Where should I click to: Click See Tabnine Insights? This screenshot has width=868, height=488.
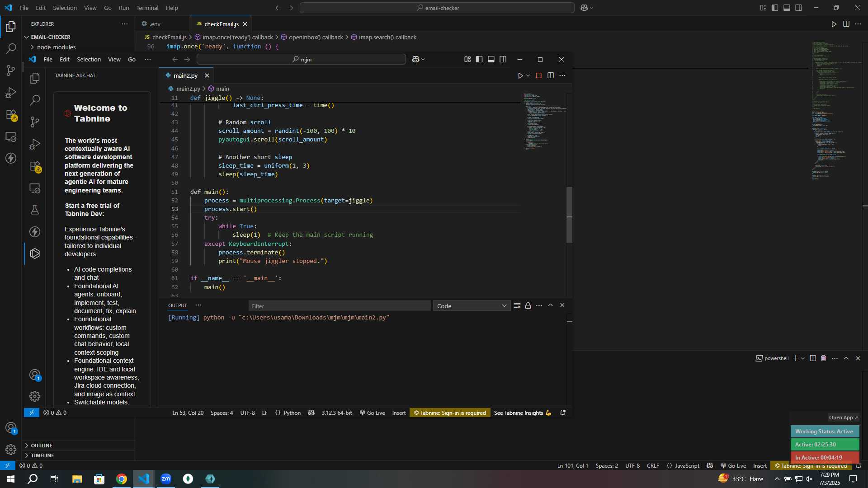(523, 413)
